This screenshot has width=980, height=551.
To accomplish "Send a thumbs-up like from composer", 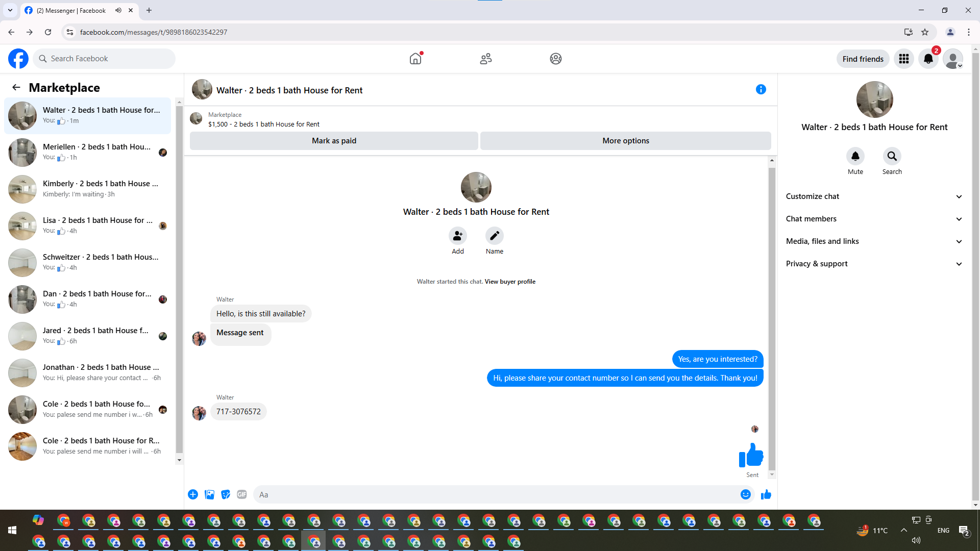I will [766, 494].
